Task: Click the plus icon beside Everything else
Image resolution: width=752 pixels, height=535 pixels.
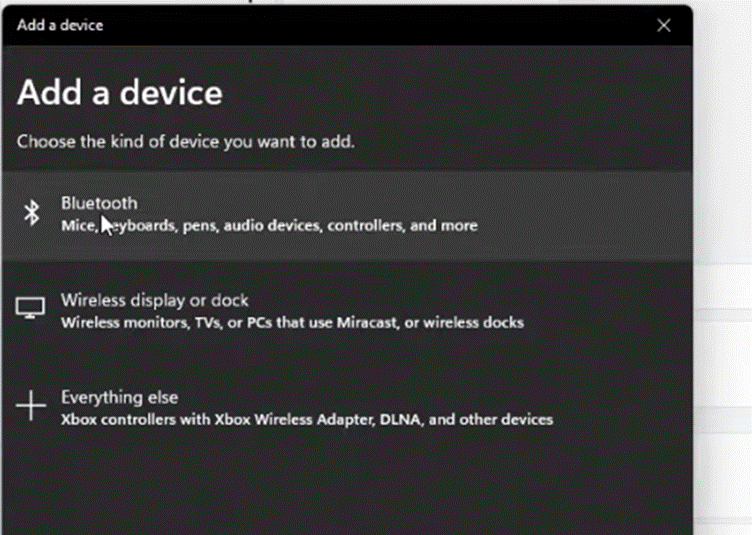Action: [x=31, y=406]
